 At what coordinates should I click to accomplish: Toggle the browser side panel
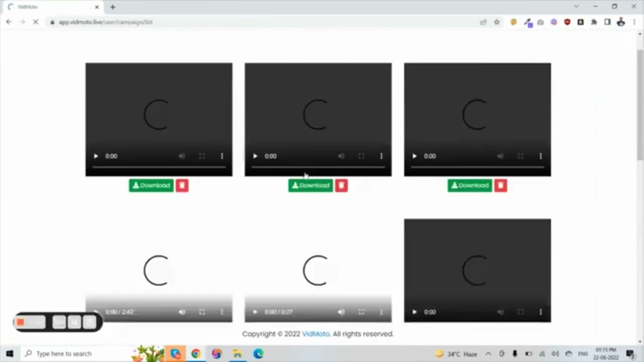(607, 22)
